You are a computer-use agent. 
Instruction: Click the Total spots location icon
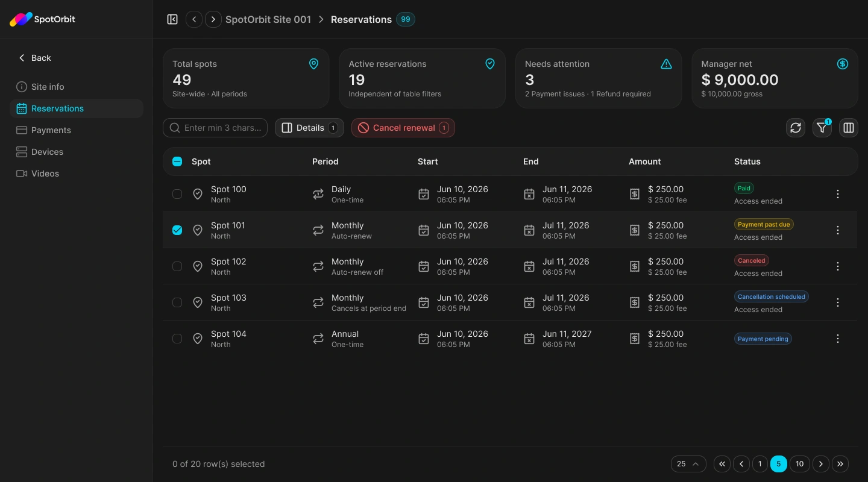(x=313, y=64)
